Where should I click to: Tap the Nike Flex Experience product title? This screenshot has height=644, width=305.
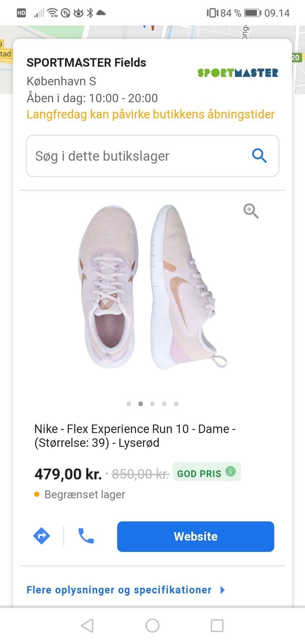[x=135, y=436]
